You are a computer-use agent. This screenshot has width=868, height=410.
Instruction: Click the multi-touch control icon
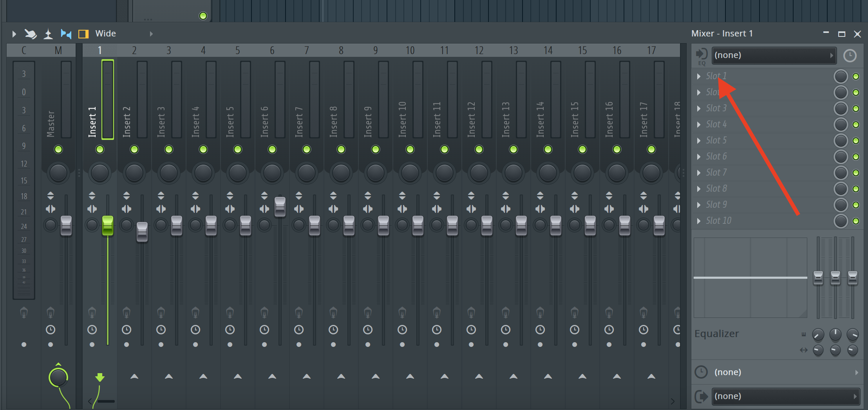(31, 34)
